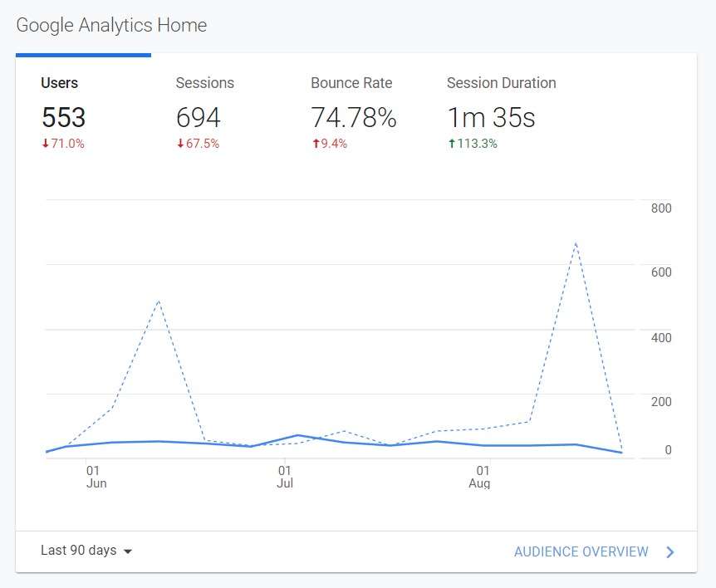Click the Users value 553

(x=63, y=117)
